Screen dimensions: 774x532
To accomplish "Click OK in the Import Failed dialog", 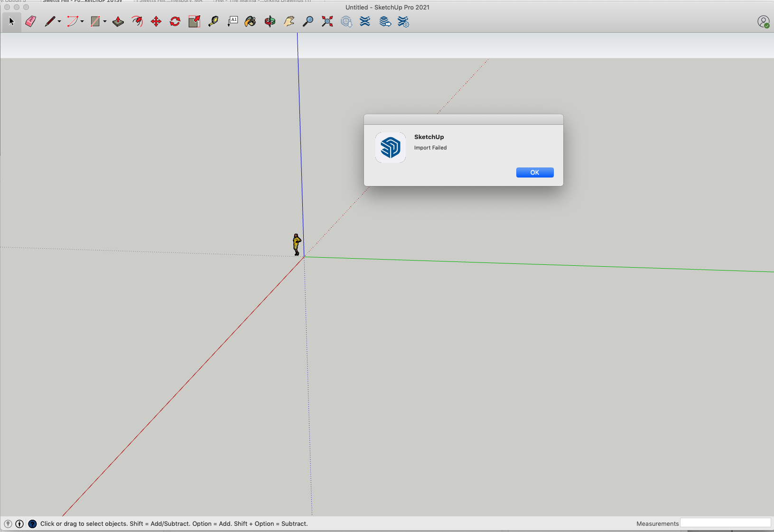I will 534,172.
